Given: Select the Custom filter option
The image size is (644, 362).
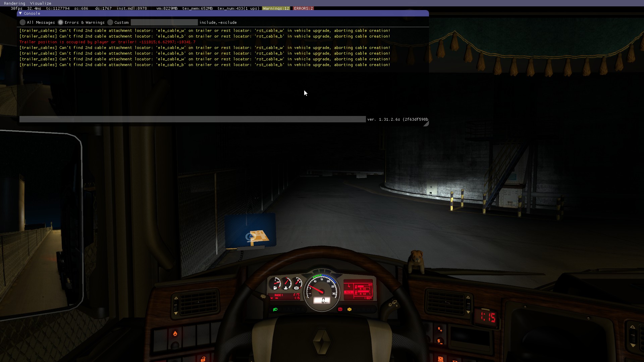Looking at the screenshot, I should [x=110, y=22].
